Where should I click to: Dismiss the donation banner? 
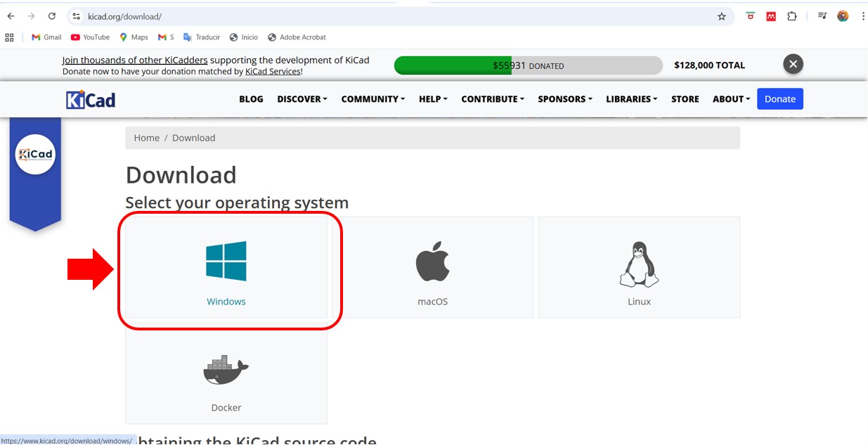pyautogui.click(x=793, y=64)
